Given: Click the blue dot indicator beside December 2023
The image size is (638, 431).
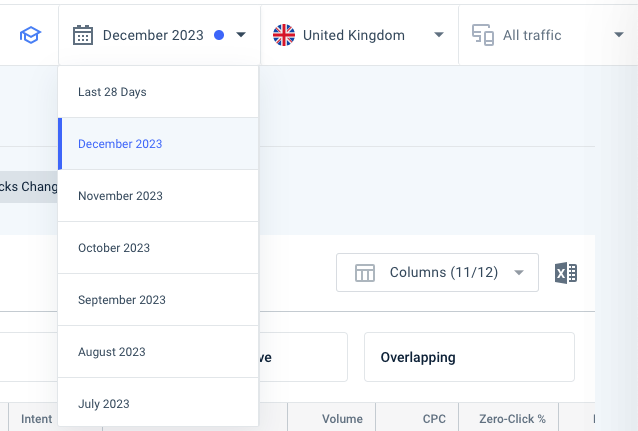Looking at the screenshot, I should point(219,35).
